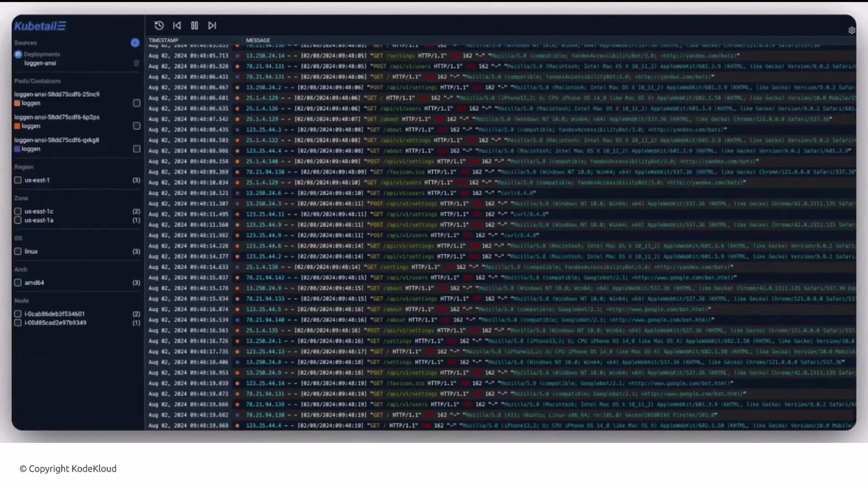
Task: Click the pod dot on row 09:48:11.307
Action: [237, 204]
